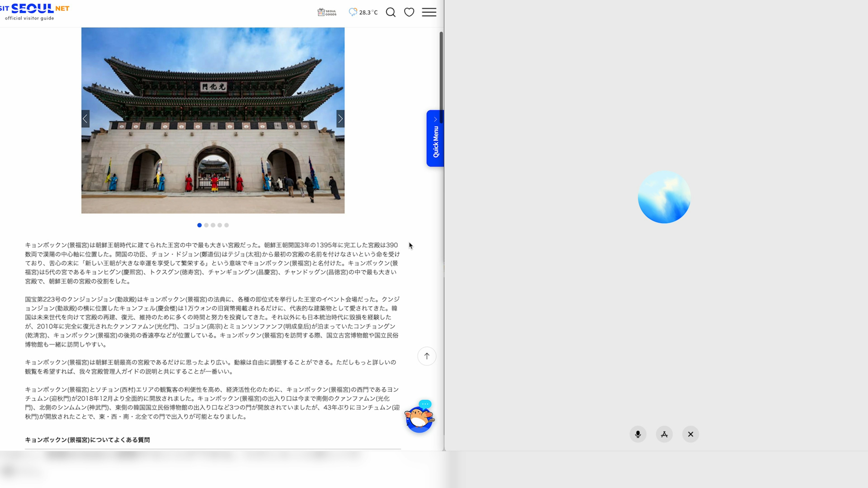Click the translate icon button
868x488 pixels.
click(x=664, y=434)
